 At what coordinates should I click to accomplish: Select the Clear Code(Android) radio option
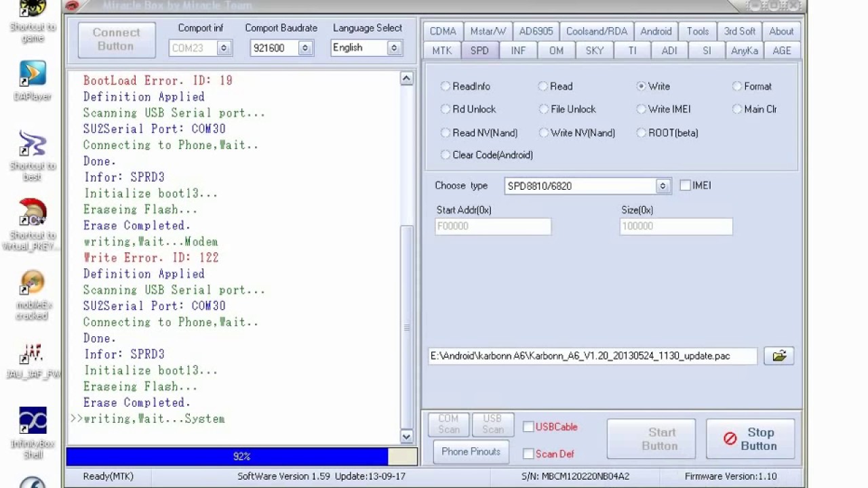click(x=487, y=155)
